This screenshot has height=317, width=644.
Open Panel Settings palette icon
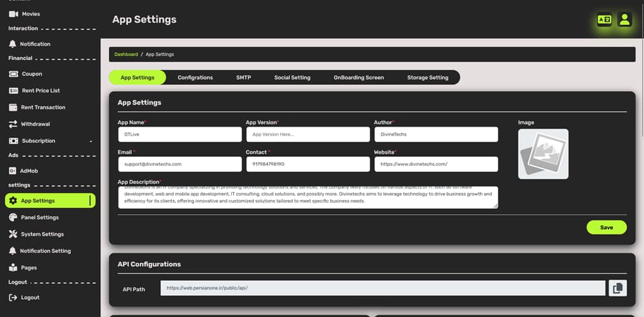(x=14, y=217)
